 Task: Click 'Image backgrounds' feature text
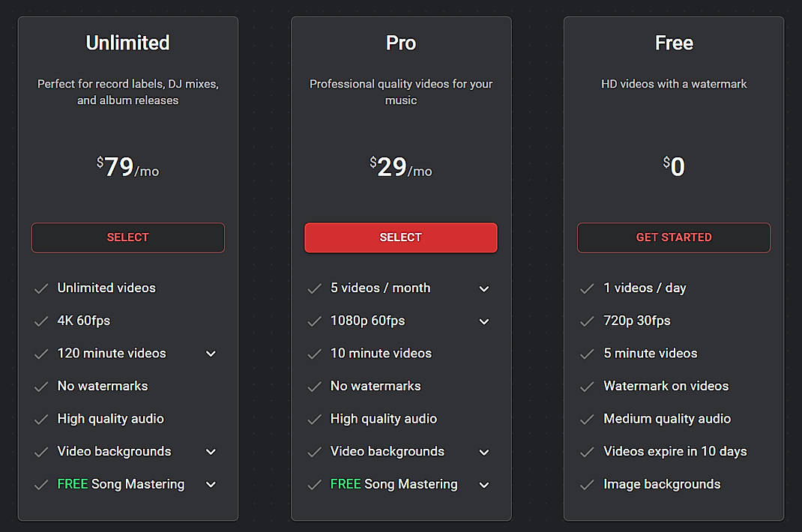click(x=662, y=485)
